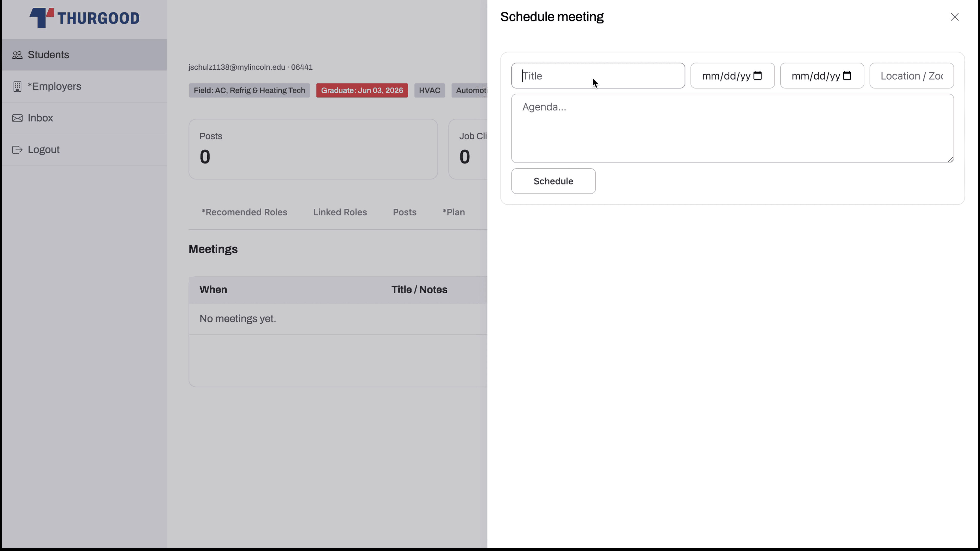980x551 pixels.
Task: Select the *Plan tab
Action: pyautogui.click(x=454, y=212)
